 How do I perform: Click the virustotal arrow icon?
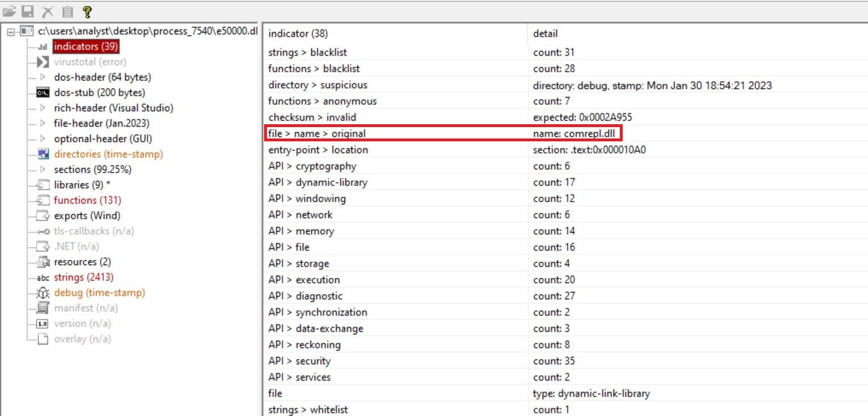click(43, 62)
